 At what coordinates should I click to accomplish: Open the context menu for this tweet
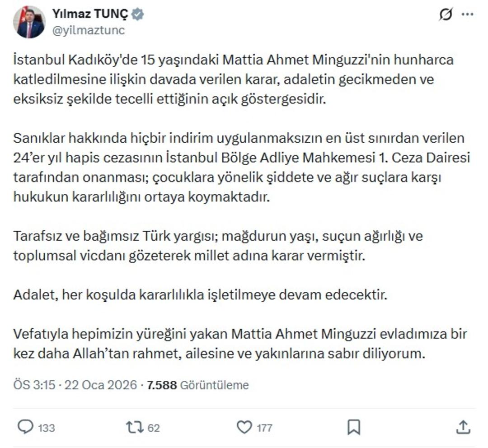coord(468,13)
